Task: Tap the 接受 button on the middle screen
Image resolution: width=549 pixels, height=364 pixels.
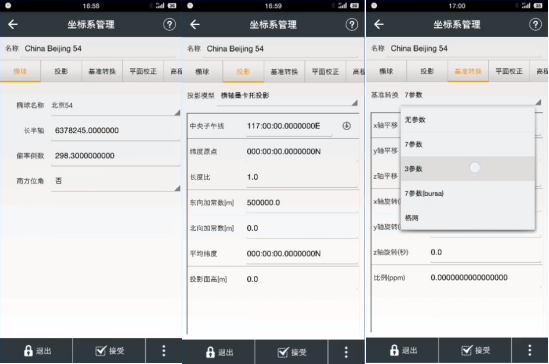Action: pyautogui.click(x=292, y=352)
